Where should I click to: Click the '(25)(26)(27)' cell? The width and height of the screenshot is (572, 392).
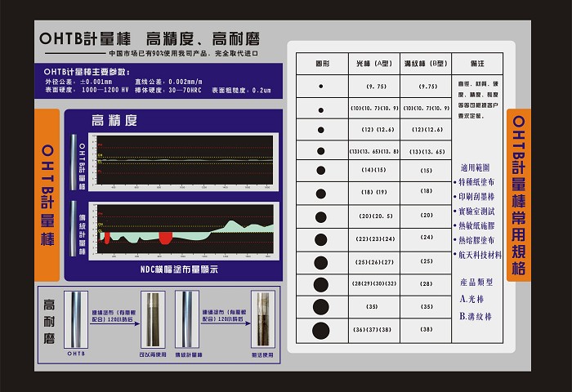(374, 262)
